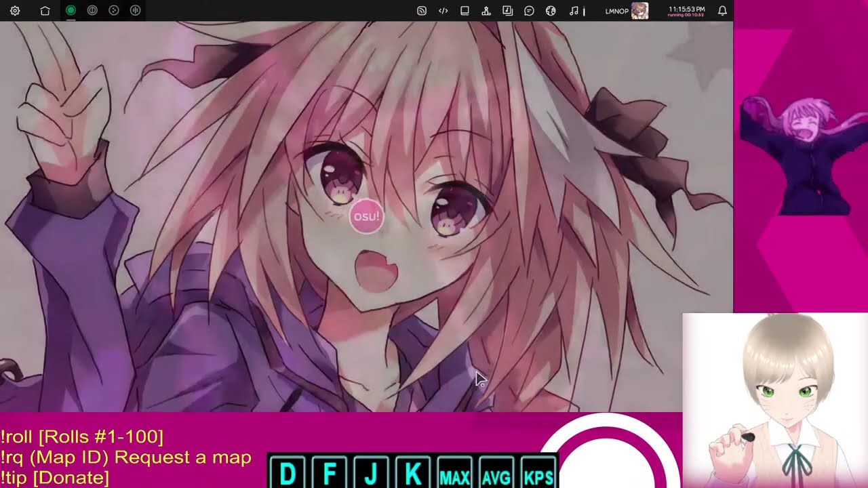Viewport: 868px width, 488px height.
Task: Select the green osu! standard mode icon
Action: point(71,11)
